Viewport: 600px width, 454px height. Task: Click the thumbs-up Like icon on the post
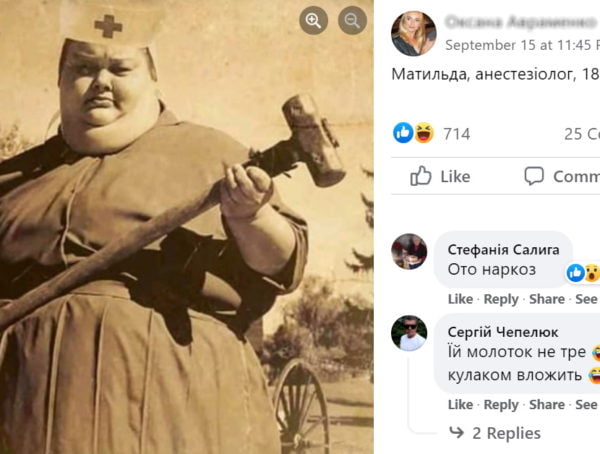tap(421, 176)
